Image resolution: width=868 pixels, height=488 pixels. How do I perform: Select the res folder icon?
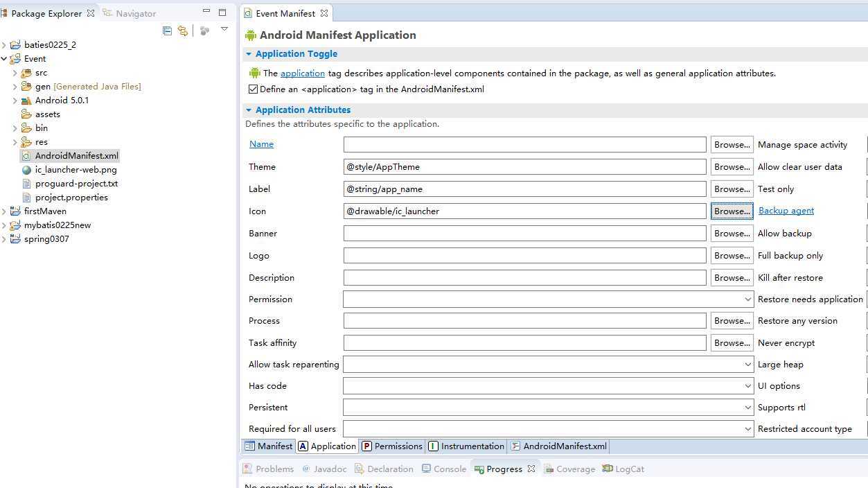tap(26, 142)
